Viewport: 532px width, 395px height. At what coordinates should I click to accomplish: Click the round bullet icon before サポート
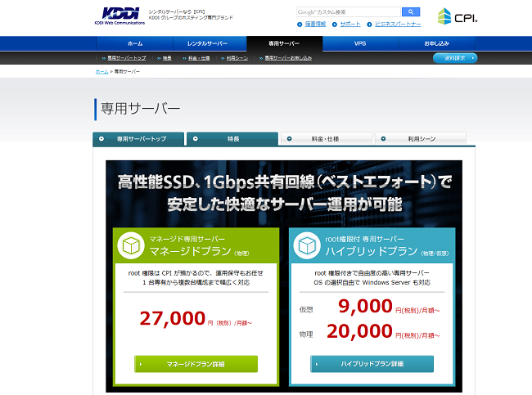(335, 25)
